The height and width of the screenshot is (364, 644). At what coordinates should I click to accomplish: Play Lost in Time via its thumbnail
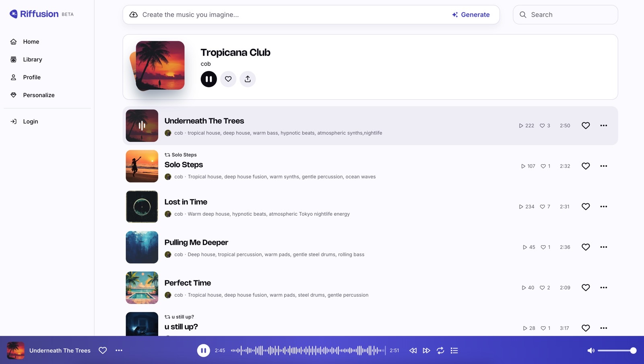pyautogui.click(x=142, y=207)
